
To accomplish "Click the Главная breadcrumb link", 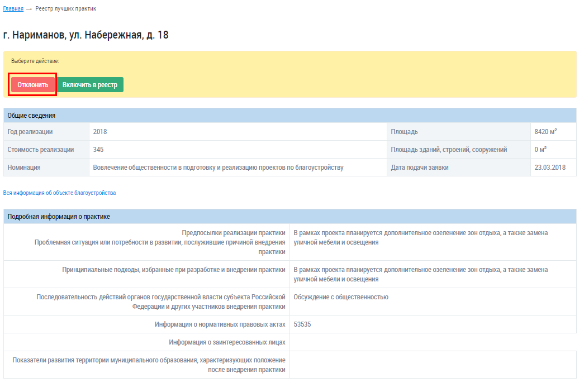I will point(13,9).
